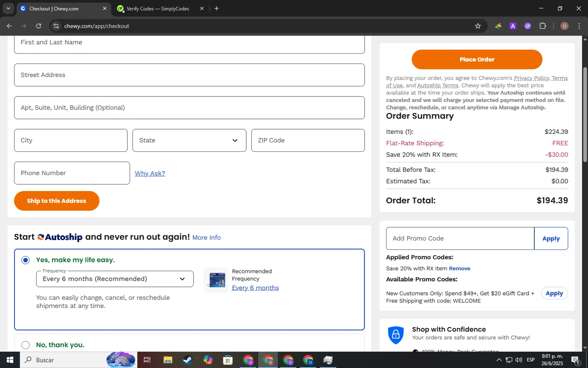This screenshot has width=588, height=368.
Task: Open Steam from taskbar
Action: point(188,360)
